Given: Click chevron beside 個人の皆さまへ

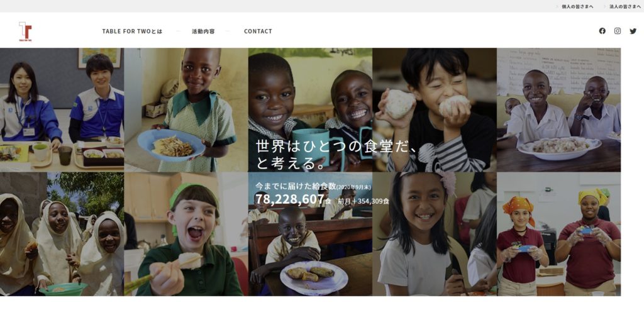Looking at the screenshot, I should click(557, 6).
